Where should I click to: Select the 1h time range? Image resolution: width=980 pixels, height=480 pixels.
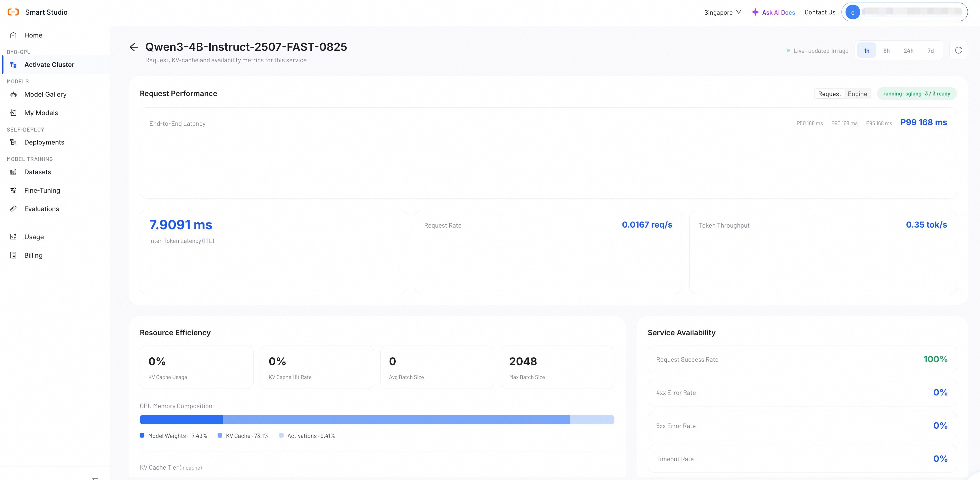[x=867, y=50]
